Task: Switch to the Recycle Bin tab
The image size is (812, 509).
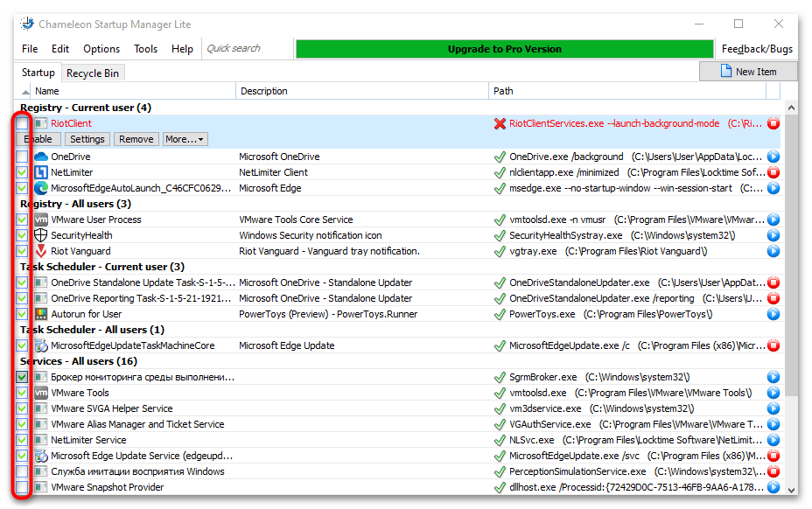Action: tap(93, 73)
